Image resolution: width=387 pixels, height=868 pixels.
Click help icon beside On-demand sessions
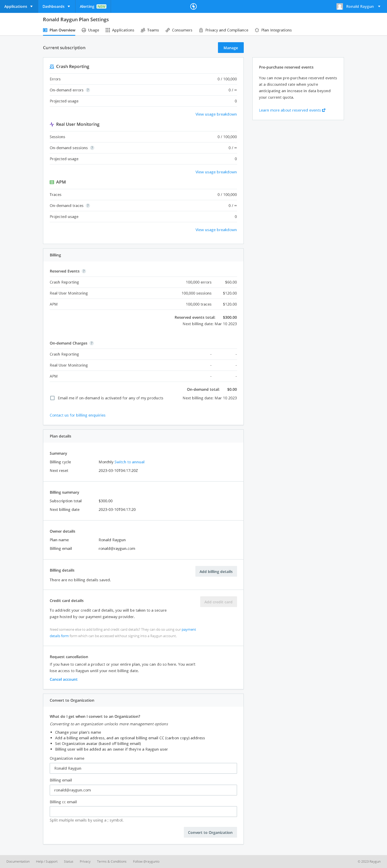pyautogui.click(x=92, y=148)
